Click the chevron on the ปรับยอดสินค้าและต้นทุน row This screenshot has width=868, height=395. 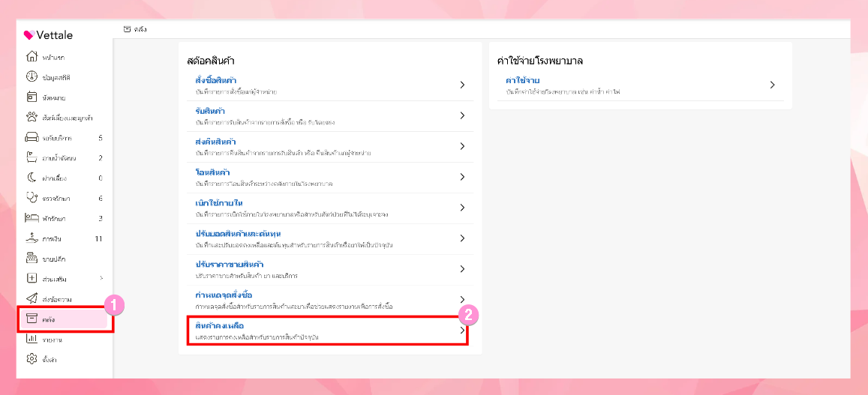point(462,238)
